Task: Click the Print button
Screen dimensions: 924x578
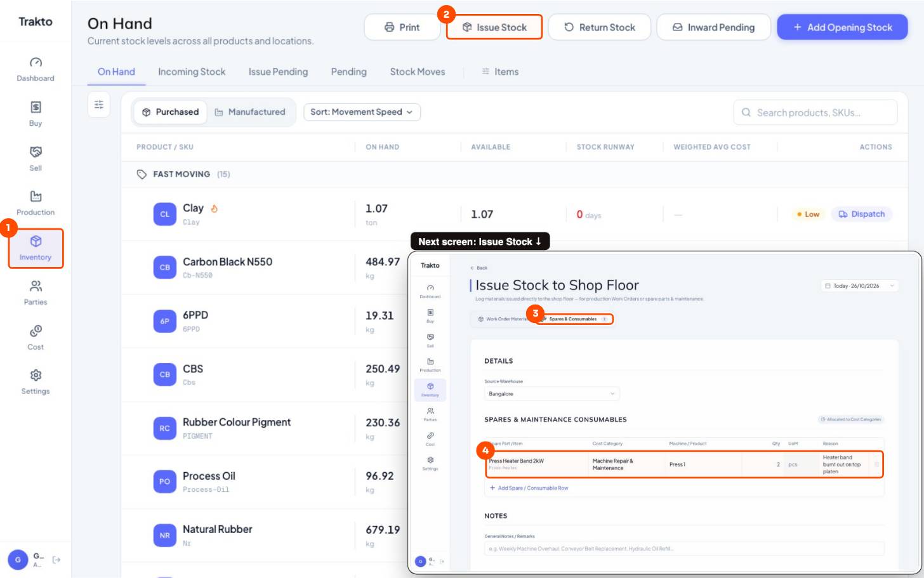Action: click(x=402, y=27)
